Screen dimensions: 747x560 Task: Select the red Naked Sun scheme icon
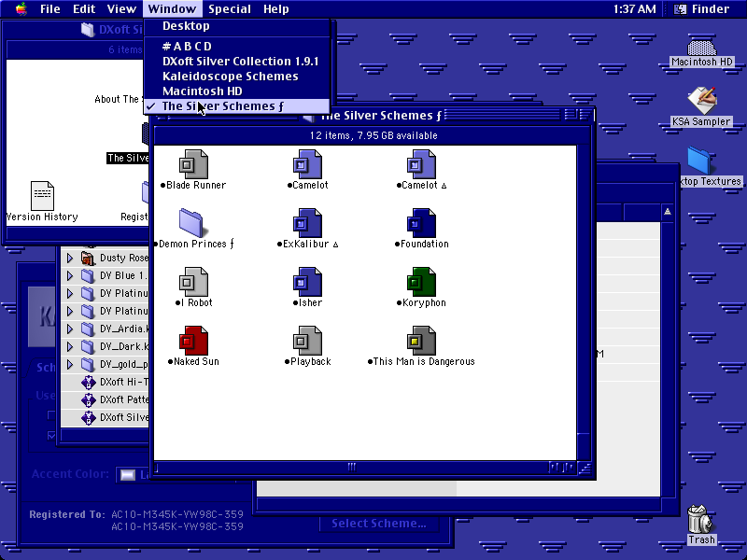[193, 341]
